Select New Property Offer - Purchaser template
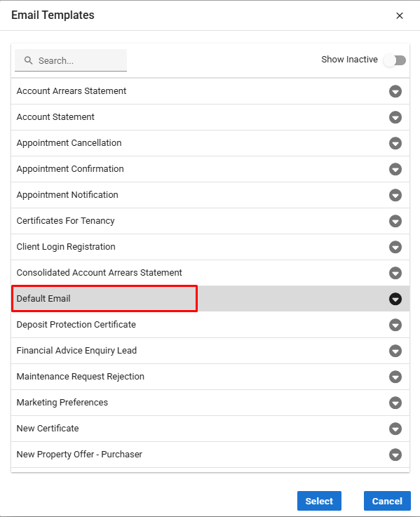 click(x=210, y=455)
